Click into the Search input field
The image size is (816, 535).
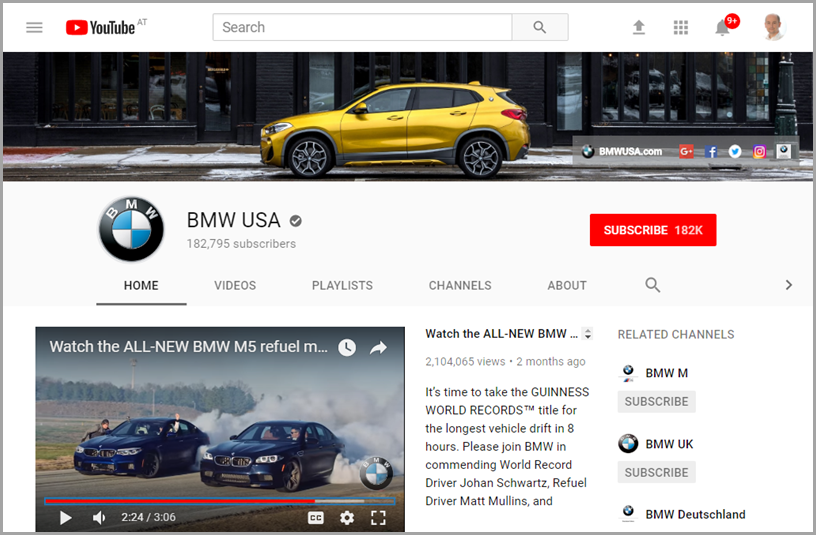pos(362,27)
